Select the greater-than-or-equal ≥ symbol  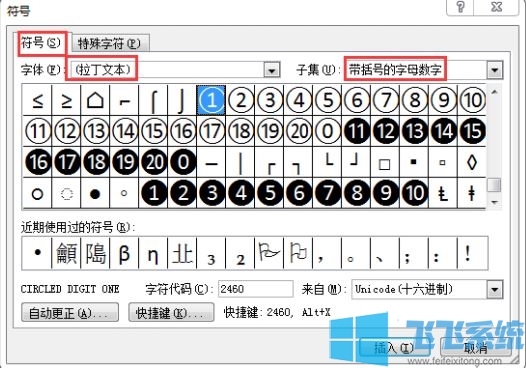[x=66, y=100]
